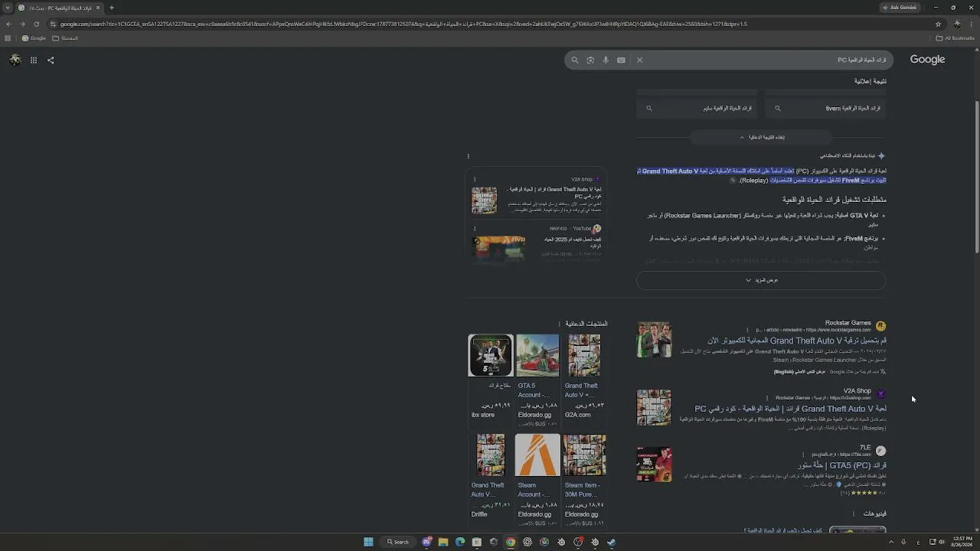Open options menu for the 7LE result

pyautogui.click(x=803, y=455)
